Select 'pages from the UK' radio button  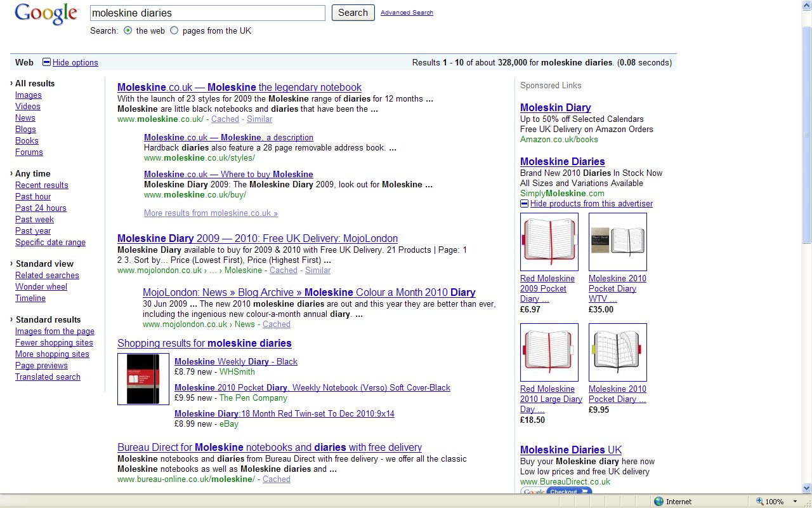coord(174,30)
